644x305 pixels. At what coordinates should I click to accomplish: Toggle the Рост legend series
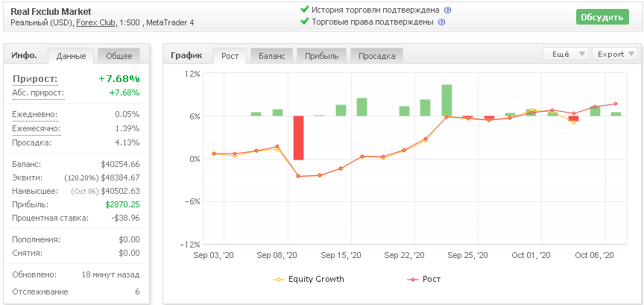coord(424,279)
